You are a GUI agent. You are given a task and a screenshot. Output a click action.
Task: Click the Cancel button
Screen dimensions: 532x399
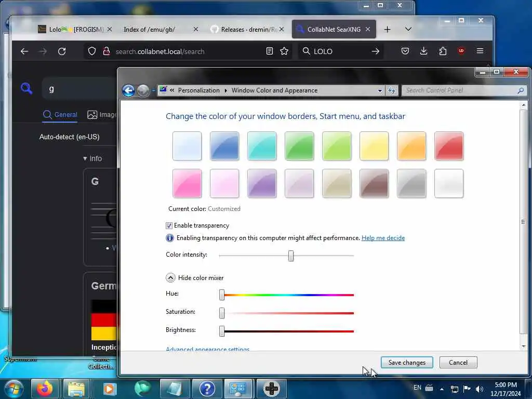tap(458, 362)
